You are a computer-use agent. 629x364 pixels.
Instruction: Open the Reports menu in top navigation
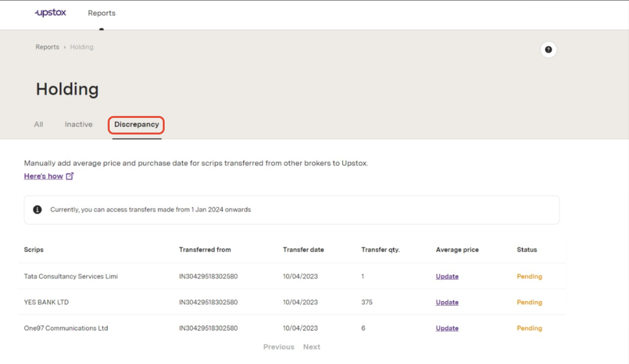pos(101,13)
